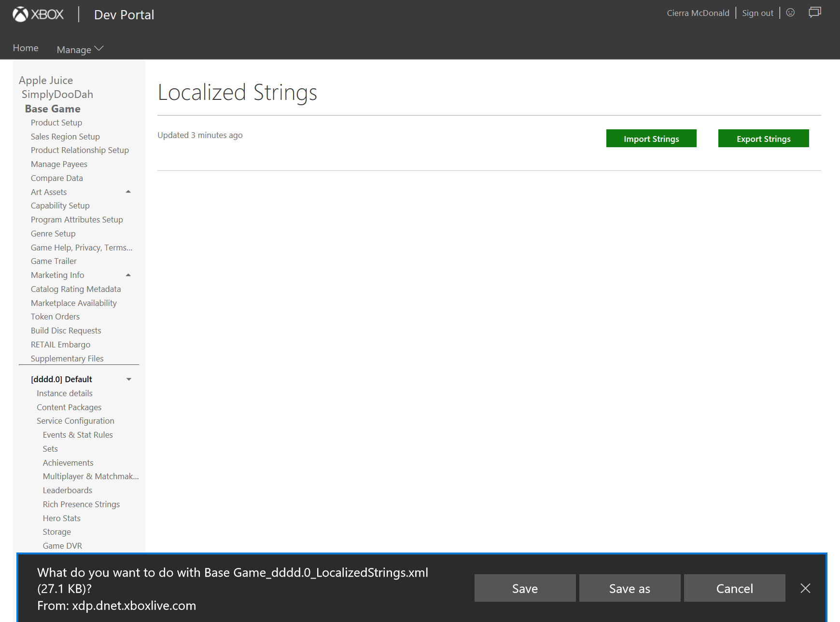Open Game Help, Privacy, Terms page
840x622 pixels.
(82, 248)
